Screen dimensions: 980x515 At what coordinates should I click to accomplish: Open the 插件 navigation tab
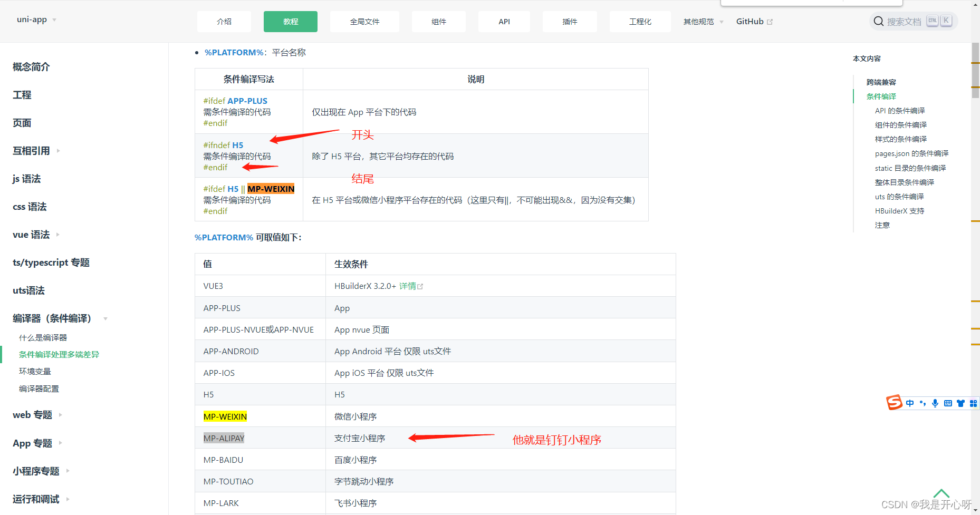click(570, 22)
